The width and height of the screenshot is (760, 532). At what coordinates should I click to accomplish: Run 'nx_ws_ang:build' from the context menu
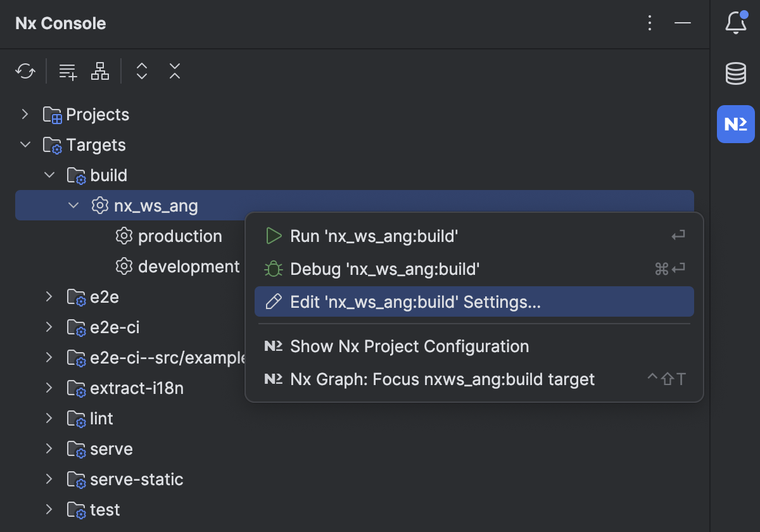point(375,236)
